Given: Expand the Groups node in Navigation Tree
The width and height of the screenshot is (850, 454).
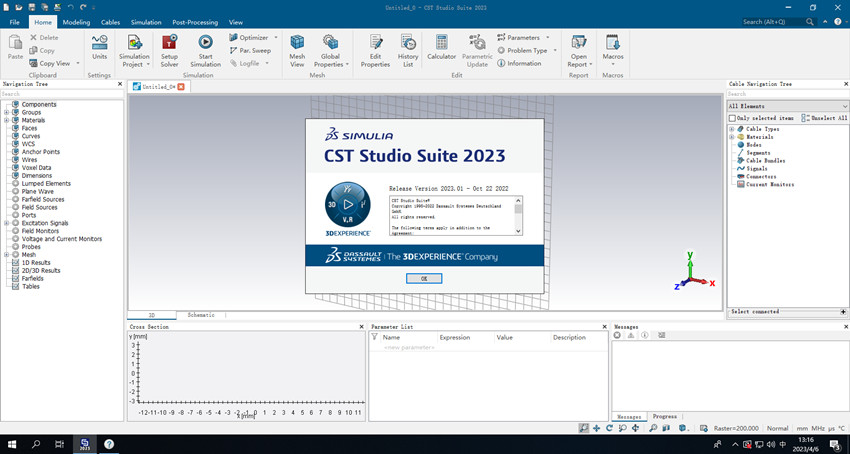Looking at the screenshot, I should click(x=6, y=112).
